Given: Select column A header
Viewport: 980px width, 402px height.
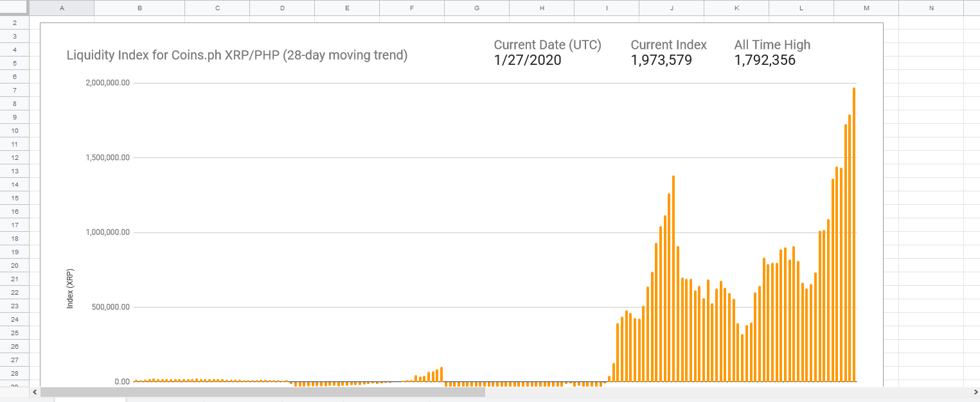Looking at the screenshot, I should click(x=62, y=8).
